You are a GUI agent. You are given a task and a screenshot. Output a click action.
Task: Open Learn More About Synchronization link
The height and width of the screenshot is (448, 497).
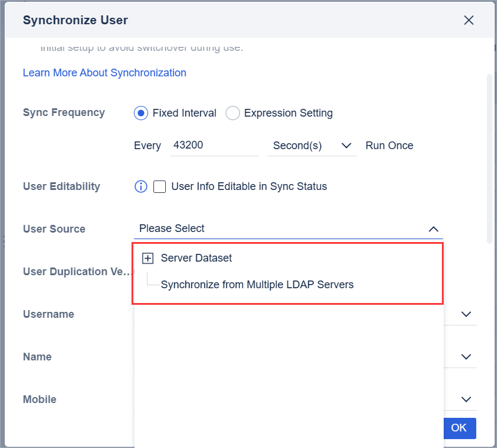pyautogui.click(x=104, y=73)
